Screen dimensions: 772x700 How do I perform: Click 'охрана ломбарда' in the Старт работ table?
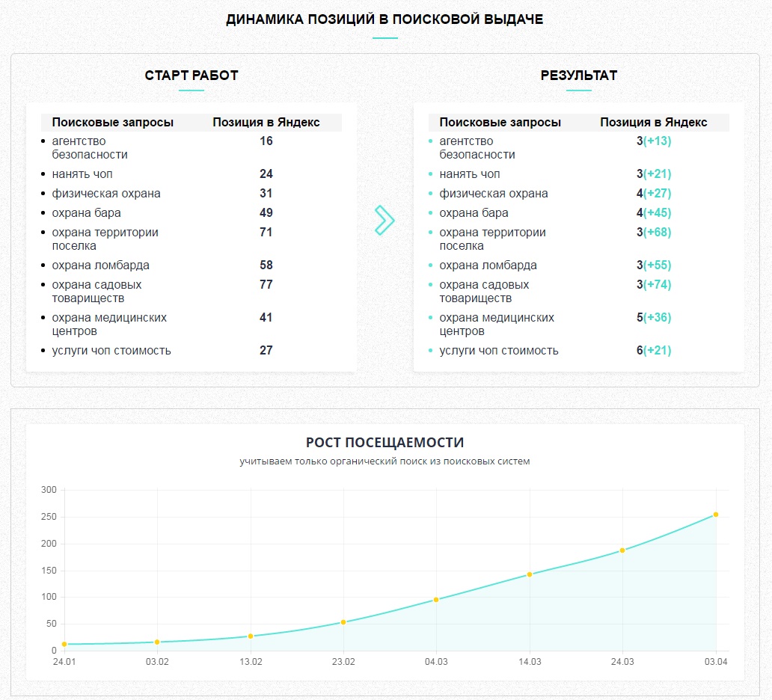(x=100, y=265)
